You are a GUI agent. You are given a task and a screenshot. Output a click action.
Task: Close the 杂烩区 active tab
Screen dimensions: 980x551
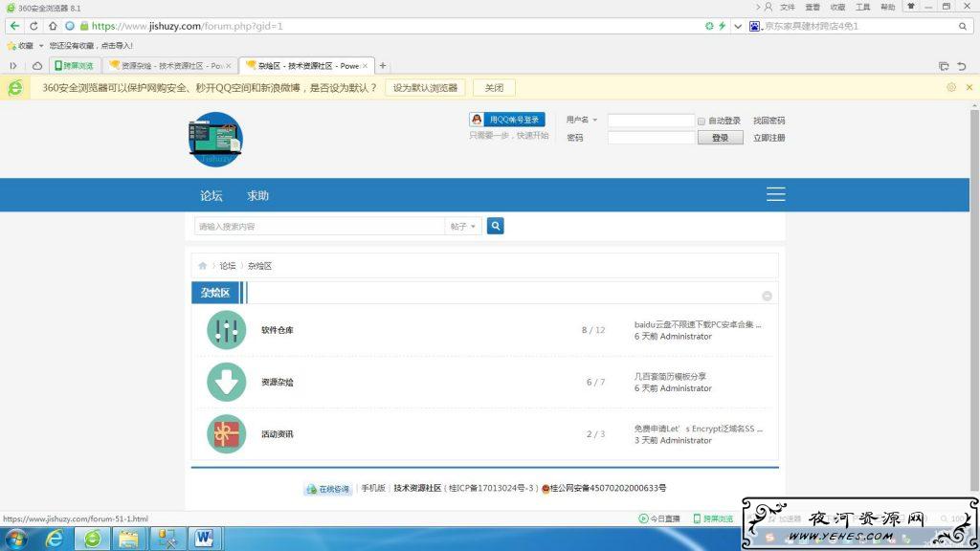(x=366, y=66)
